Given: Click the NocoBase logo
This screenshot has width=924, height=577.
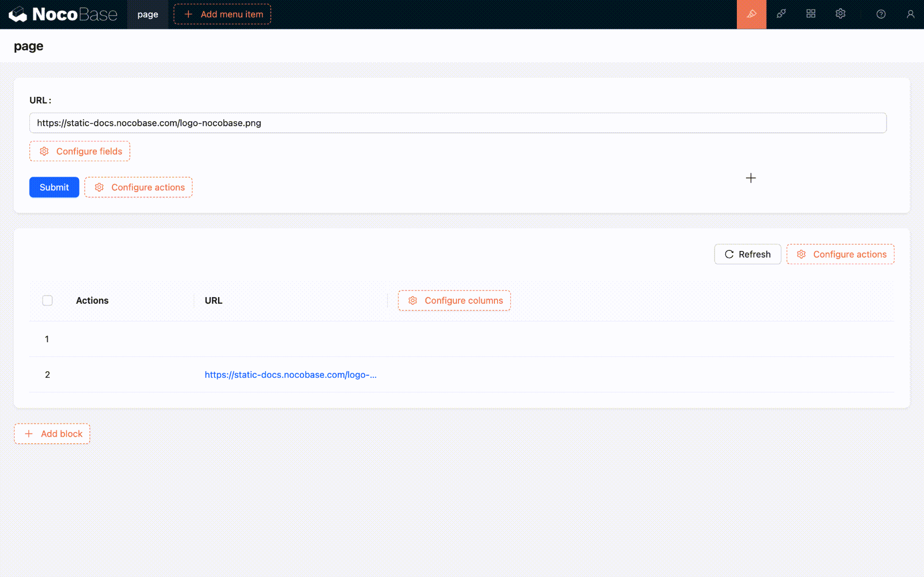Looking at the screenshot, I should (63, 14).
